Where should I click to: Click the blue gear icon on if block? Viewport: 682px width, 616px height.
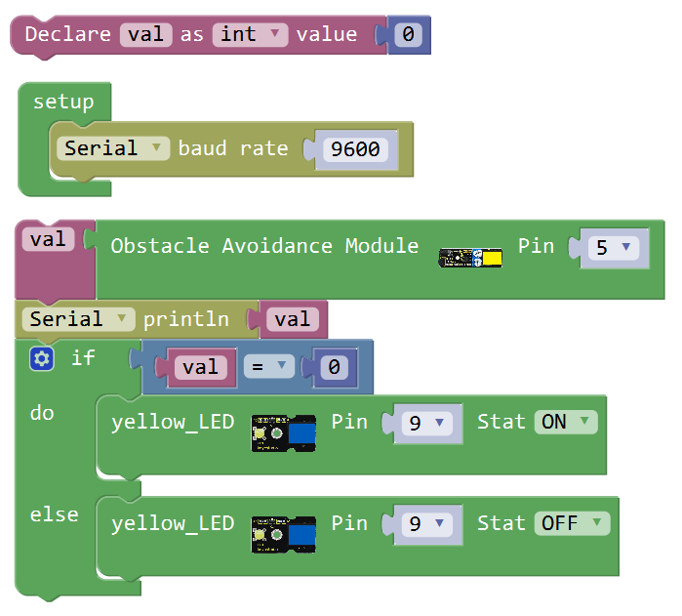(42, 358)
